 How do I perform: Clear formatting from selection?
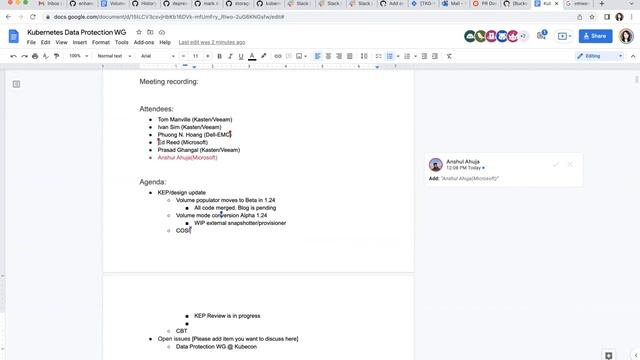pos(449,56)
